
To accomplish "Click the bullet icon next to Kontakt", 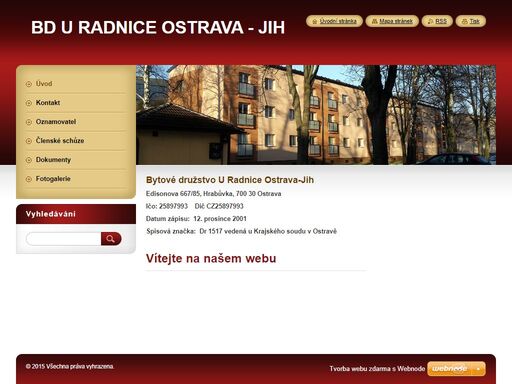I will pos(29,103).
